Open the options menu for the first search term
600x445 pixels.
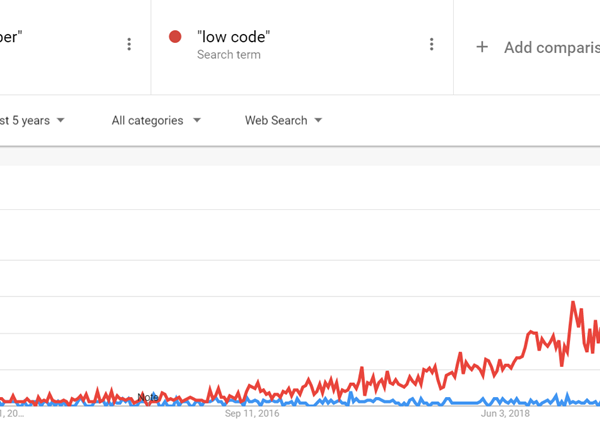coord(129,44)
